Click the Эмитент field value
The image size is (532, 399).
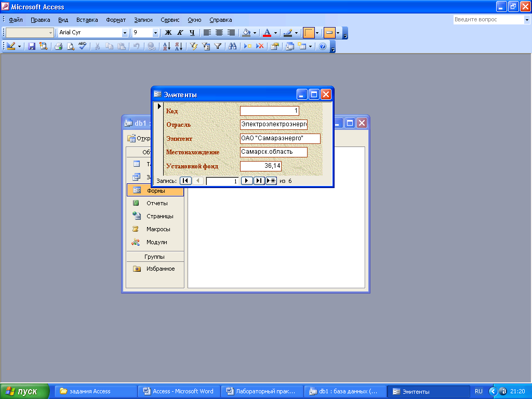280,138
